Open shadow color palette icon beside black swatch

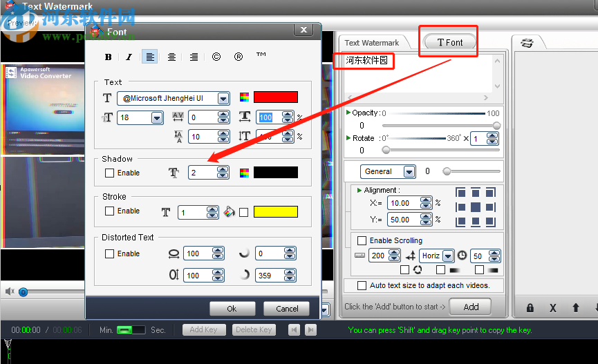(245, 173)
